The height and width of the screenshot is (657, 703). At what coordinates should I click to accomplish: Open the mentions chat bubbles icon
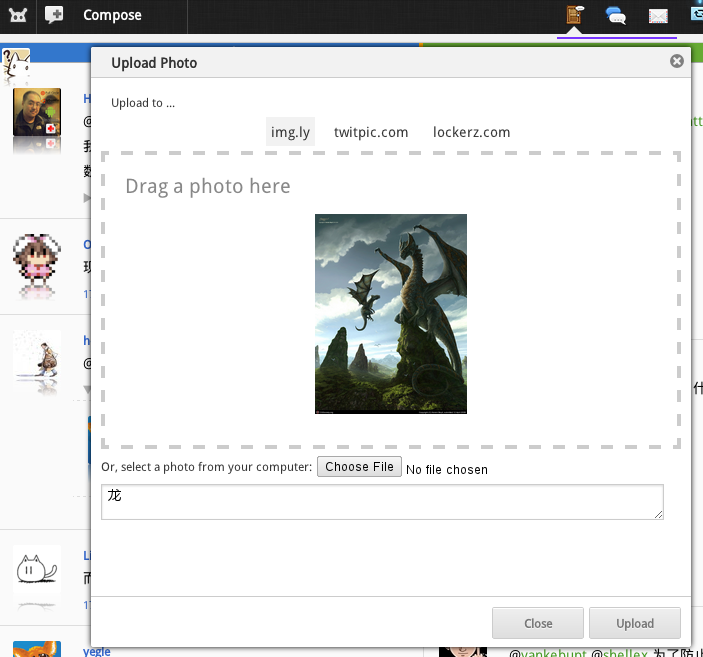616,16
